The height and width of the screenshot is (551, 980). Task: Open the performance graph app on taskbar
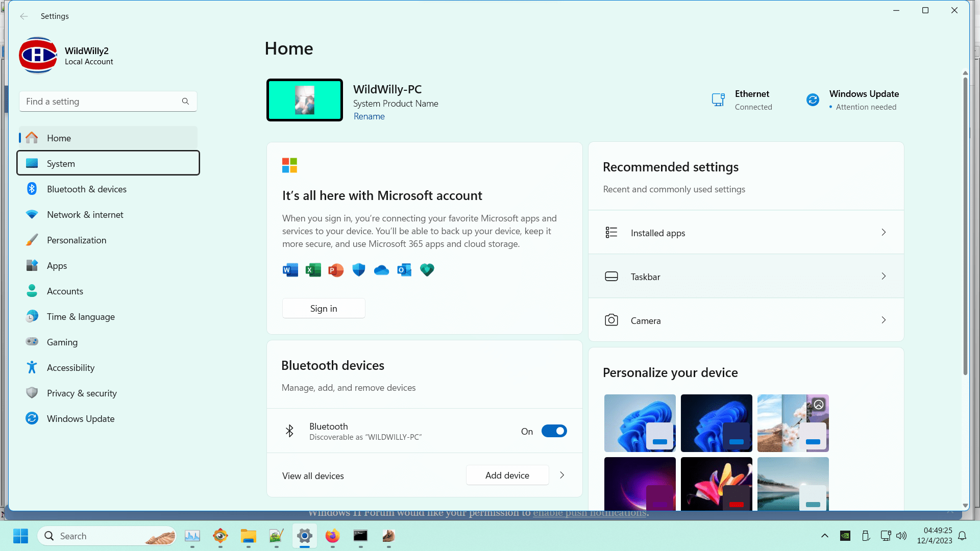[x=192, y=536]
